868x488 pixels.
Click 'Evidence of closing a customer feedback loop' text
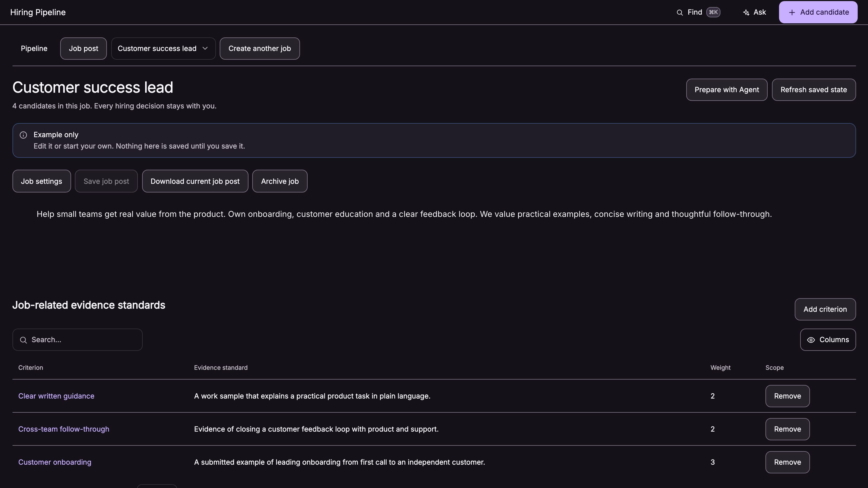316,429
